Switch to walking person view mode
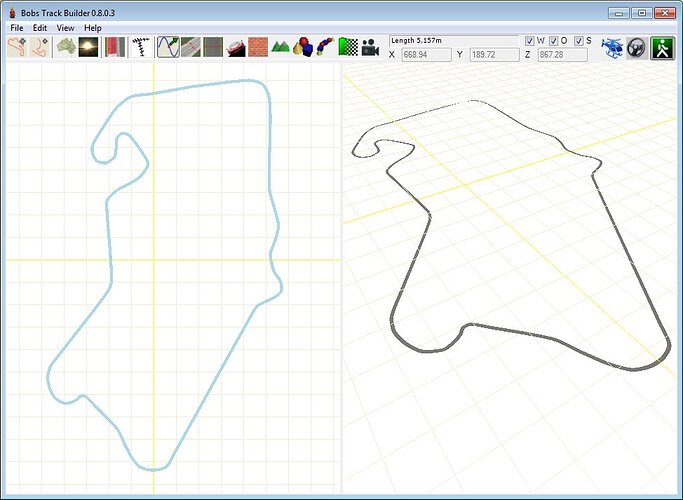This screenshot has height=500, width=683. pyautogui.click(x=663, y=48)
